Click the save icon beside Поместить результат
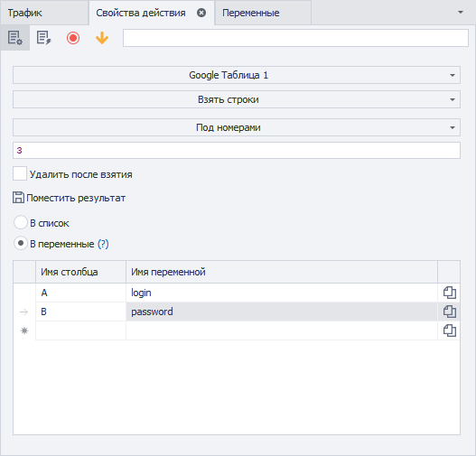Screen dimensions: 476x456 pyautogui.click(x=18, y=198)
